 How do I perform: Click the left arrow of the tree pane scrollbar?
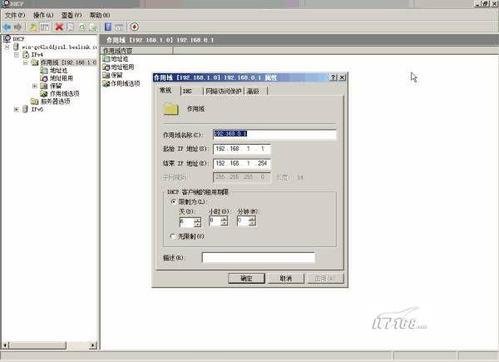click(x=5, y=345)
